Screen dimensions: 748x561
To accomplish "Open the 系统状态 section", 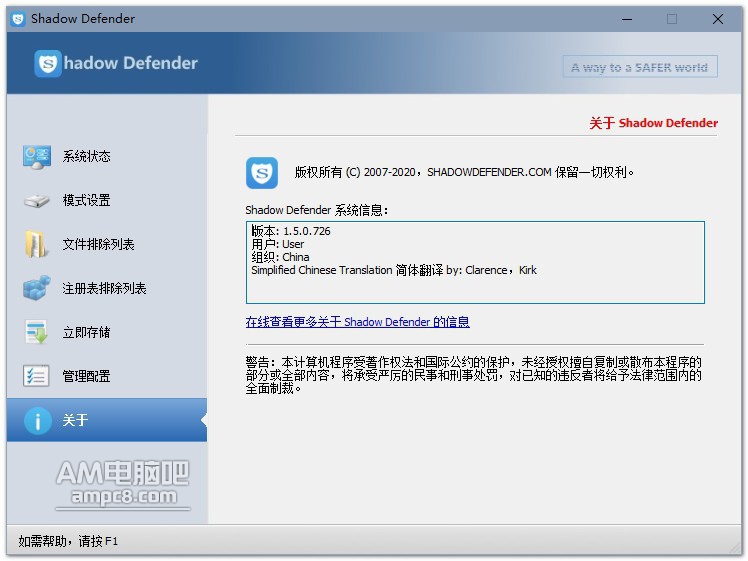I will coord(107,156).
